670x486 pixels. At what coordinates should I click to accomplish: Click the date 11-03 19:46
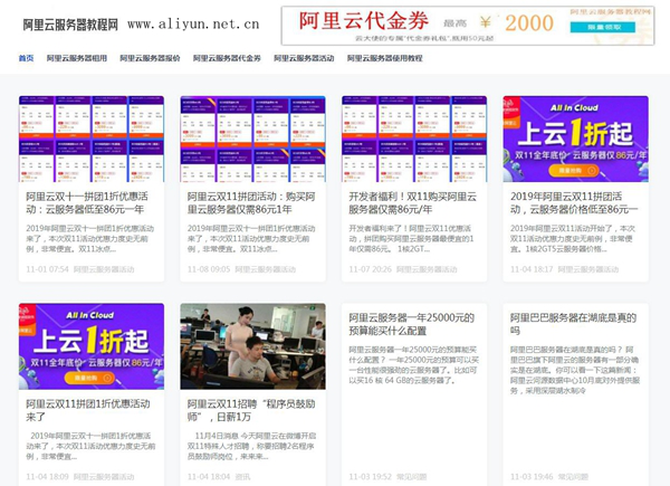point(532,477)
